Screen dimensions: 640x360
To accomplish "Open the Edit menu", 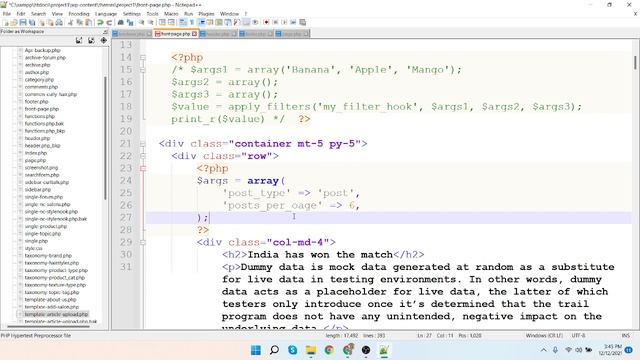I will 21,14.
